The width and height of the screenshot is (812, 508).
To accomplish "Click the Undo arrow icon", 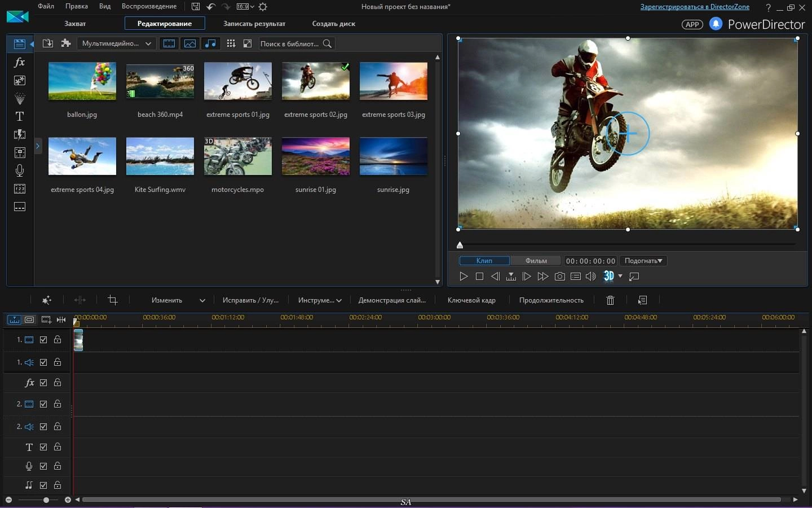I will (211, 7).
